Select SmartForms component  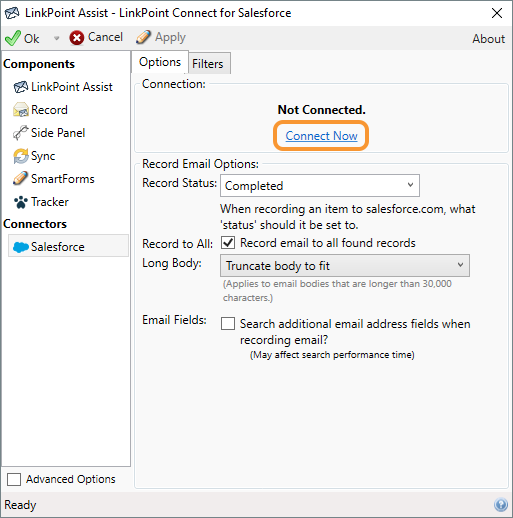(x=63, y=179)
